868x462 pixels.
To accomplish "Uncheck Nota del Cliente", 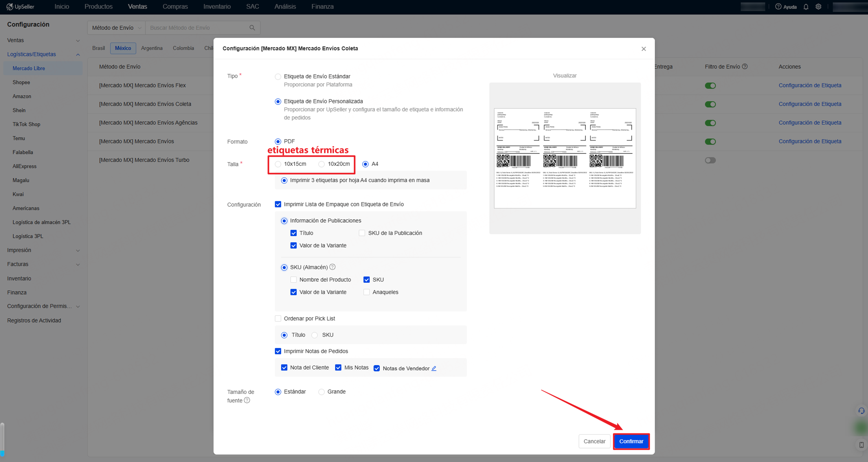I will pos(284,368).
